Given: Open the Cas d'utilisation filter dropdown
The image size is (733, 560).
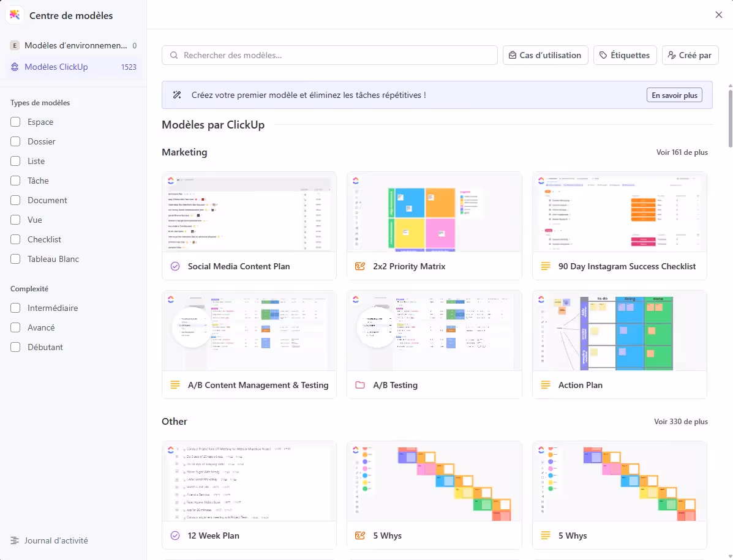Looking at the screenshot, I should pos(545,55).
